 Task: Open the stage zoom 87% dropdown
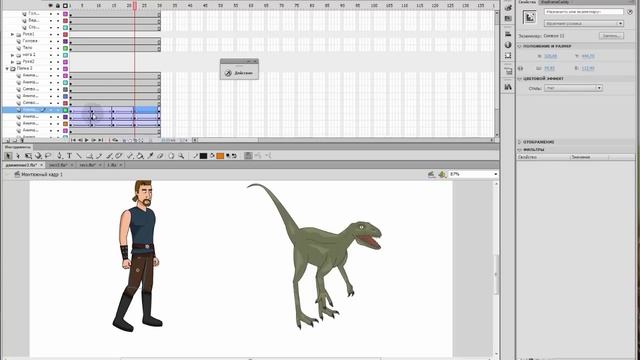click(496, 174)
